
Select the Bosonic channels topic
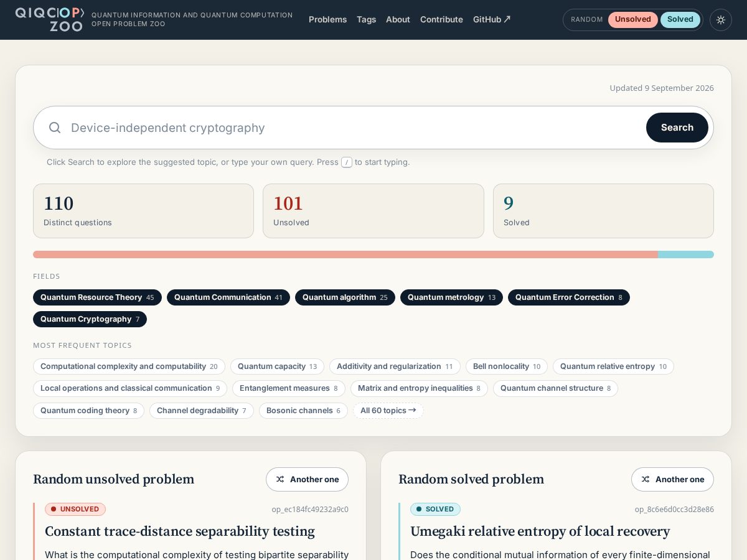[x=303, y=411]
